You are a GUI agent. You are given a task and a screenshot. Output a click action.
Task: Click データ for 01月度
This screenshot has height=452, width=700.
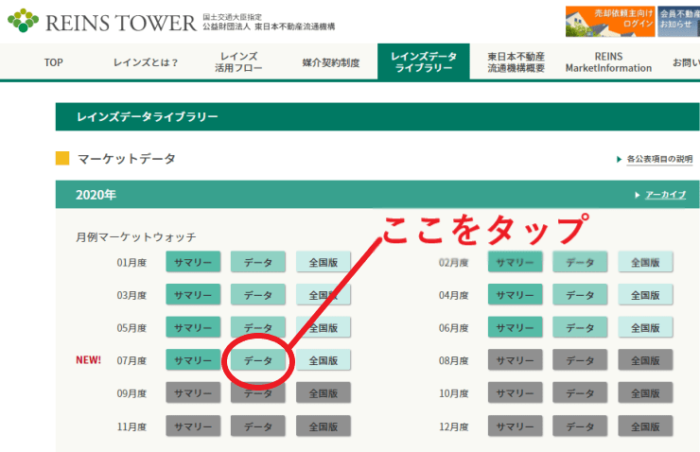point(258,262)
